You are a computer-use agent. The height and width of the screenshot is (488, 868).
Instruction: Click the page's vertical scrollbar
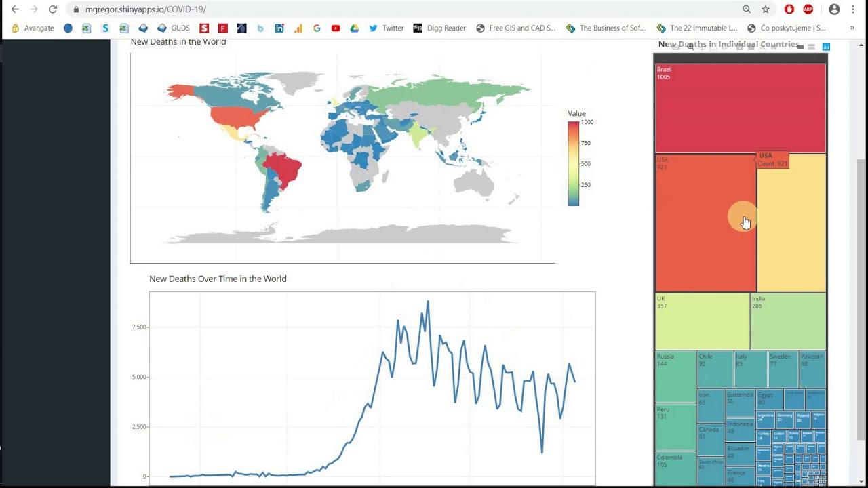pos(862,298)
